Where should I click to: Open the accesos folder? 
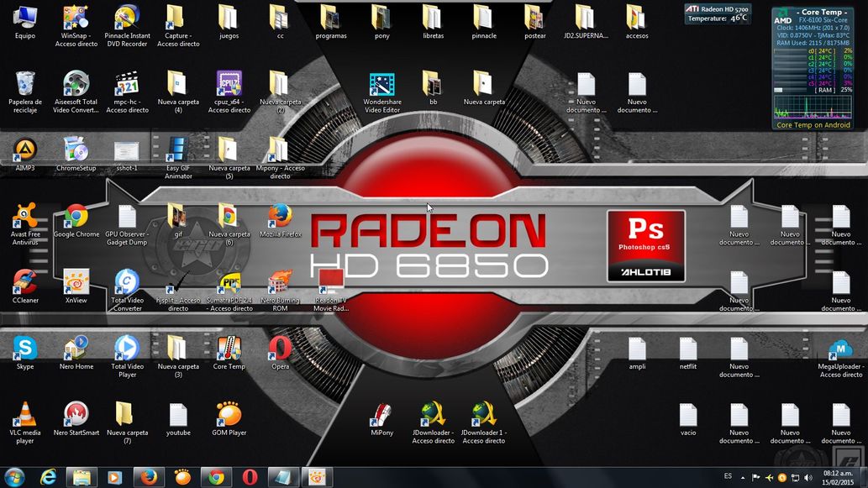click(x=637, y=18)
